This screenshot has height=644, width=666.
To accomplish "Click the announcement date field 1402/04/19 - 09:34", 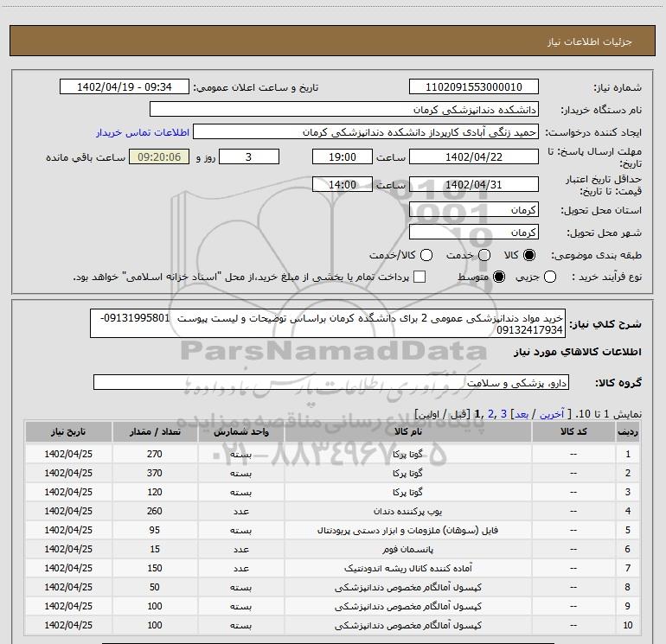I will point(125,86).
